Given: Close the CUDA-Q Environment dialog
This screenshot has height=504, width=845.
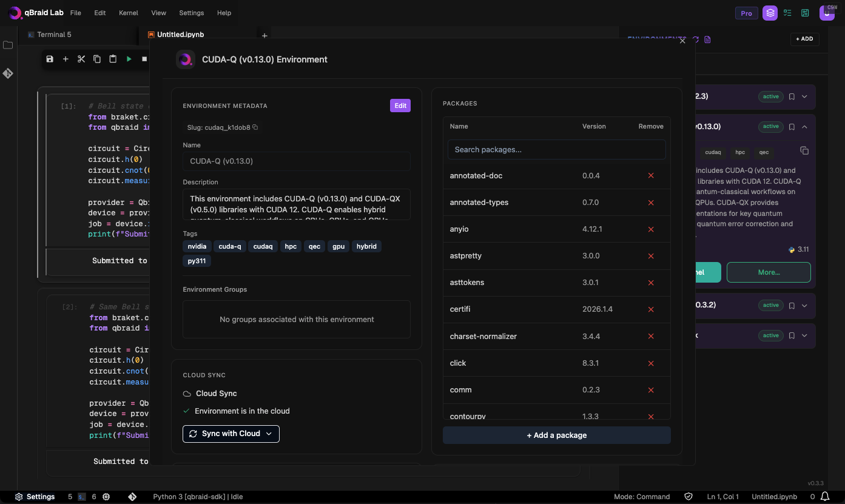Looking at the screenshot, I should click(x=682, y=41).
